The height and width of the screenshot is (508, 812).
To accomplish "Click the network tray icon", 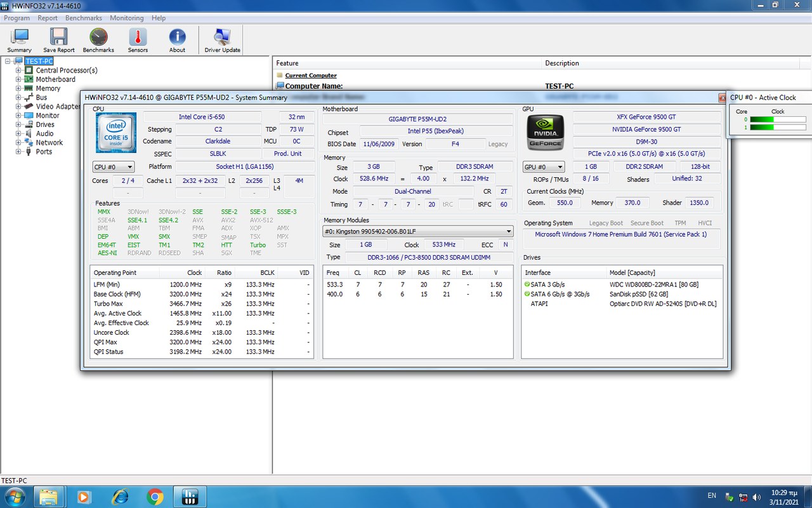I will (743, 497).
